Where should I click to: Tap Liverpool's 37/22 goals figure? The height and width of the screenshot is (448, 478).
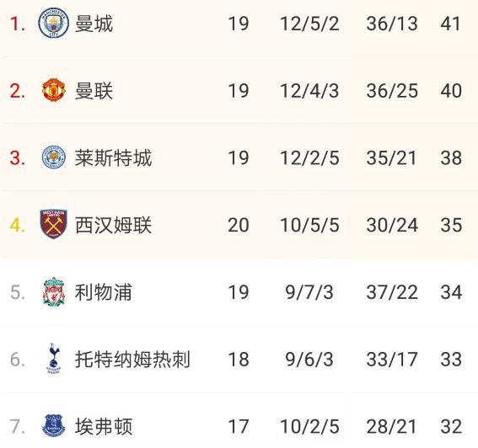pyautogui.click(x=392, y=292)
